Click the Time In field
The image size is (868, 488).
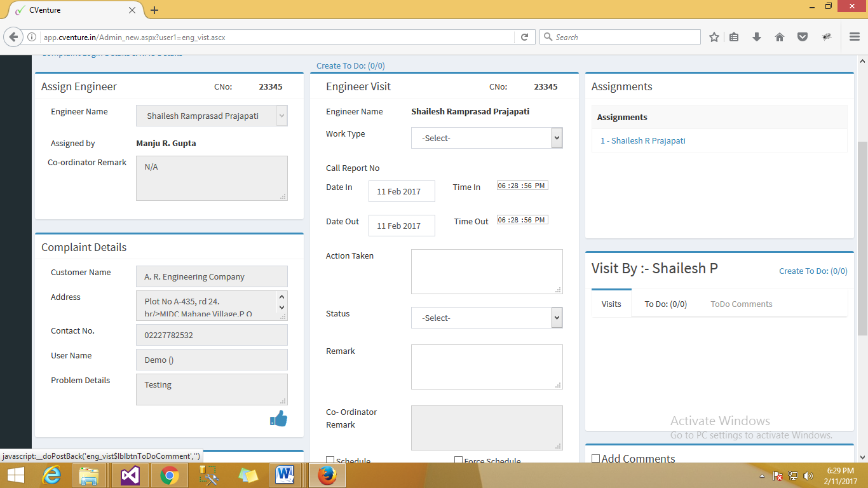522,186
